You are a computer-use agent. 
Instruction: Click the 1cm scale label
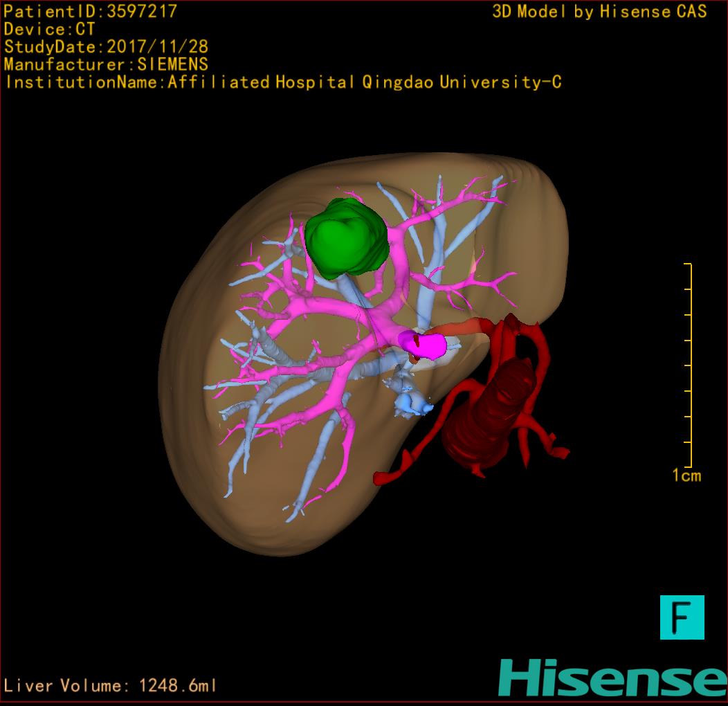[x=686, y=476]
